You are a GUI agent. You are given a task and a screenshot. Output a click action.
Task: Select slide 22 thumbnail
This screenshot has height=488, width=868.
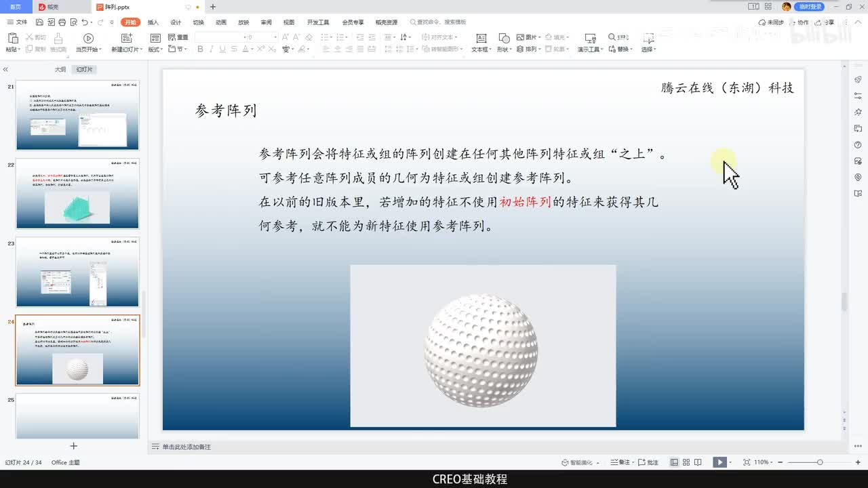(x=78, y=194)
